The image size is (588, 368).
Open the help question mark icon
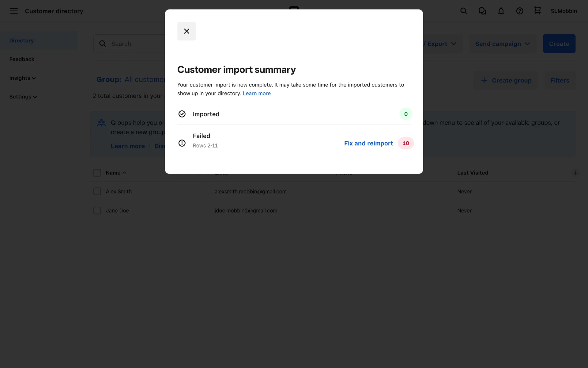pyautogui.click(x=519, y=11)
